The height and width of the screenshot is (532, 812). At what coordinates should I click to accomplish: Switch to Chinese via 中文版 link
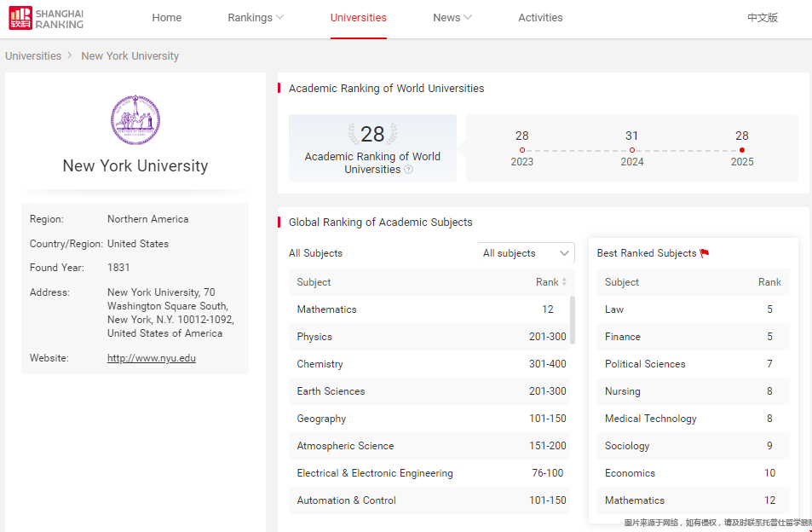[763, 16]
